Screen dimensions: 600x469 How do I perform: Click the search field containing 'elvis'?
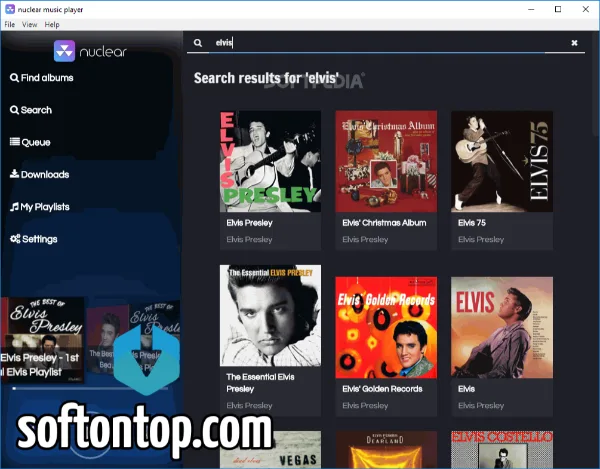(x=388, y=43)
